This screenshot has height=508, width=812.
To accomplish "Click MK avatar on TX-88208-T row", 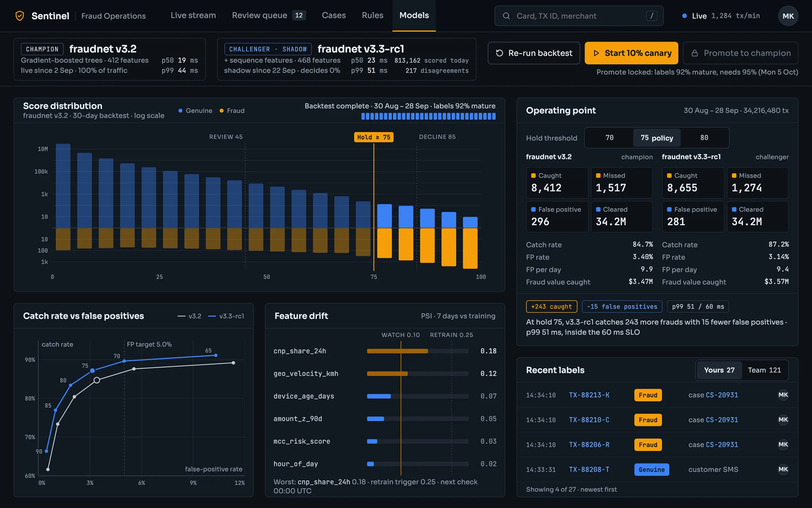I will [783, 469].
